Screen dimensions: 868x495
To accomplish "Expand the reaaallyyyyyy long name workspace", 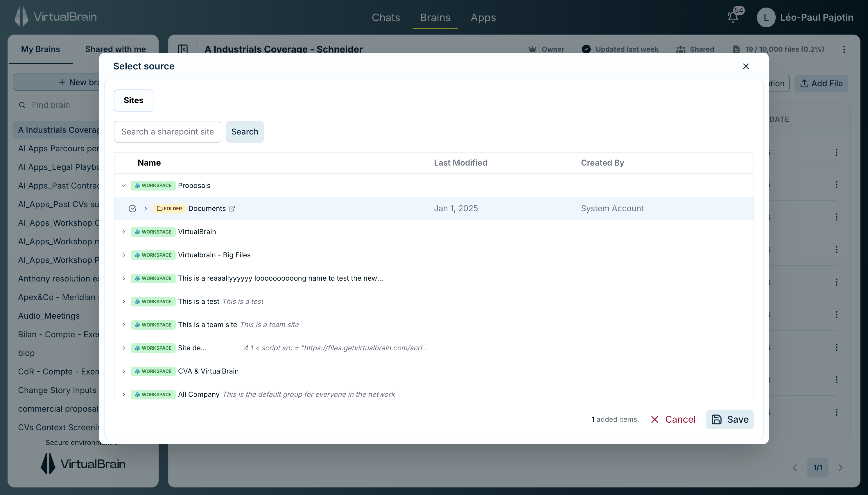I will (124, 278).
